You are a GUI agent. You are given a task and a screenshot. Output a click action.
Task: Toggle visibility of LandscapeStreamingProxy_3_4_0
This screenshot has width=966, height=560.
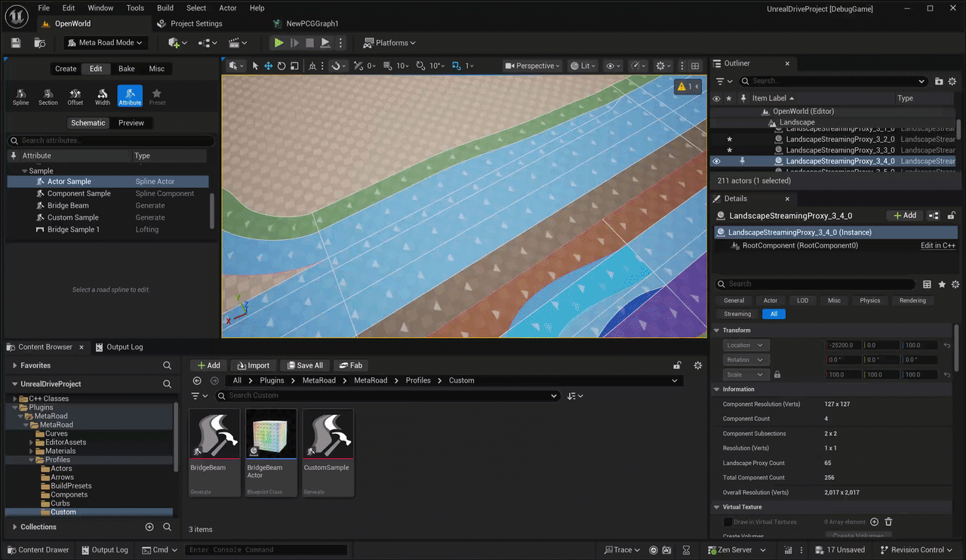(x=717, y=161)
